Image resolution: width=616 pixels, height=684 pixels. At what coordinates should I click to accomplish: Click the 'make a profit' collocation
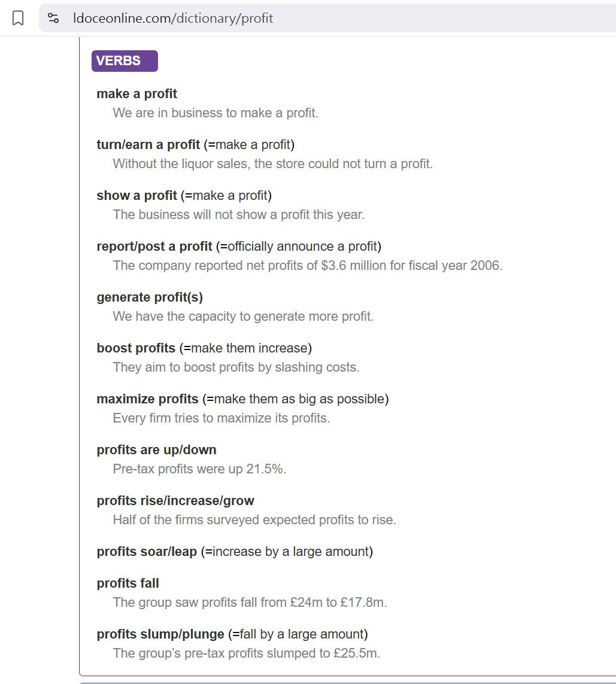click(136, 94)
